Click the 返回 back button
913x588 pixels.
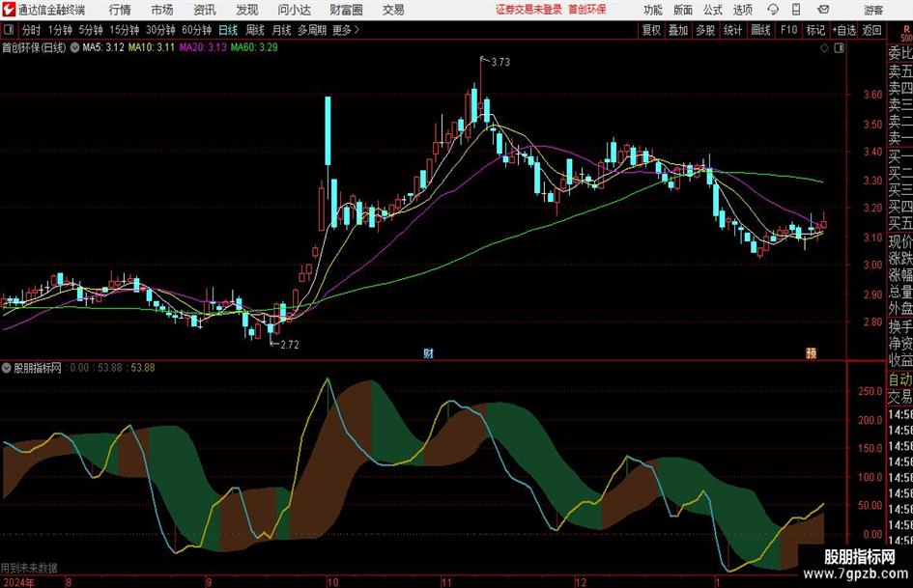pos(871,30)
